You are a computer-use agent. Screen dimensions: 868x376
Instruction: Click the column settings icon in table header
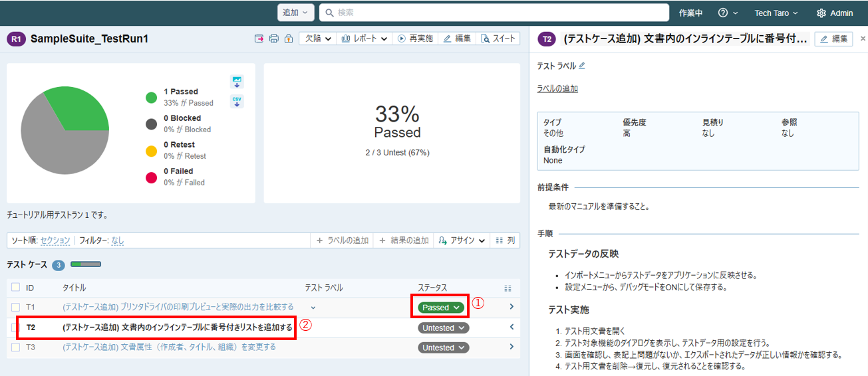point(507,288)
